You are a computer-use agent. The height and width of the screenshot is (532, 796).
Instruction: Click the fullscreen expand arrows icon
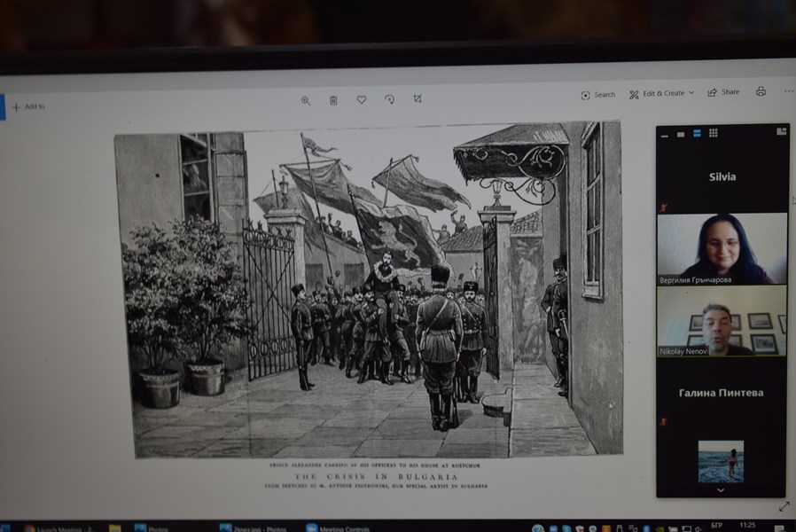click(x=784, y=506)
